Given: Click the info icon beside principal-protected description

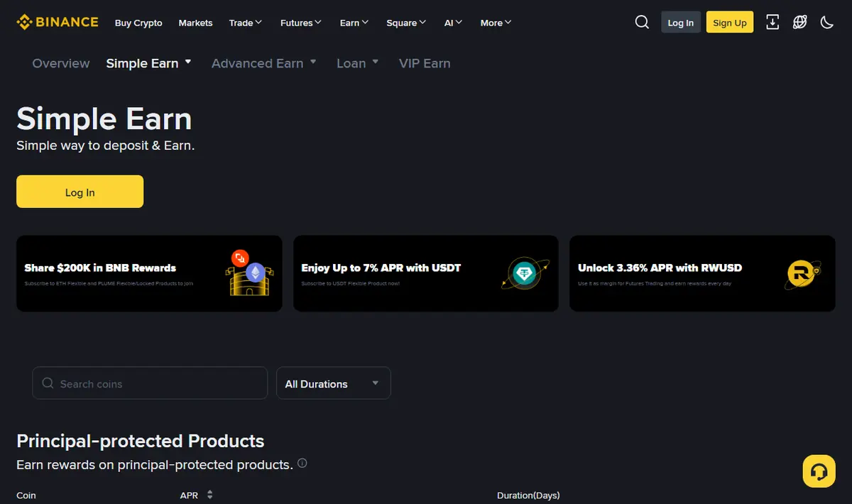Looking at the screenshot, I should (302, 464).
